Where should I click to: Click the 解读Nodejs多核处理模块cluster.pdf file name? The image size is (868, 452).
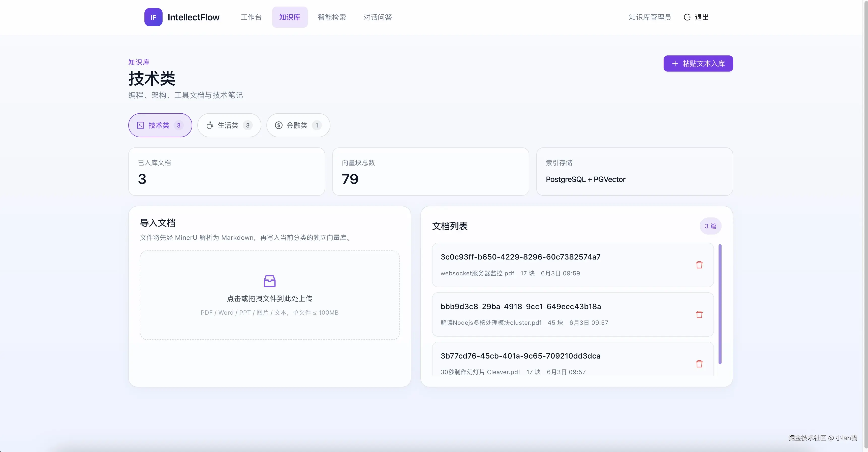(x=491, y=323)
